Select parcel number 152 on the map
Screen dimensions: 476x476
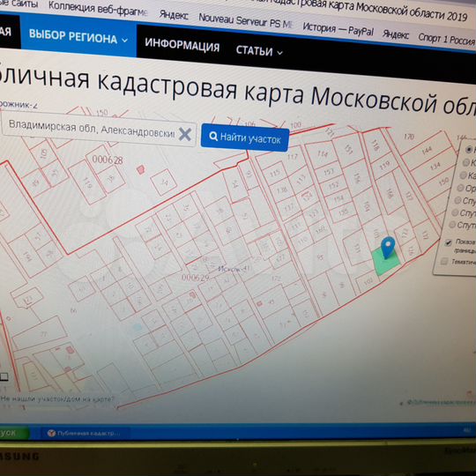(333, 185)
